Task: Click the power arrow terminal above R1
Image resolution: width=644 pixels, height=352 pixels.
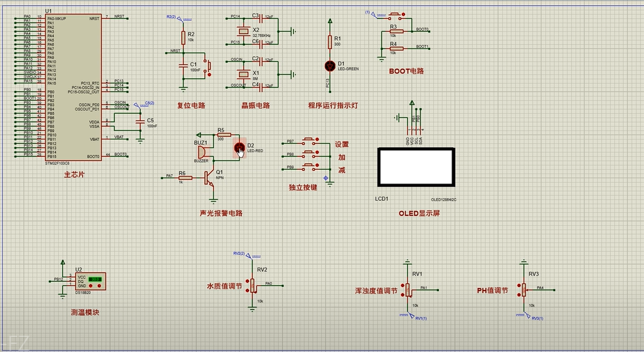Action: [x=329, y=21]
